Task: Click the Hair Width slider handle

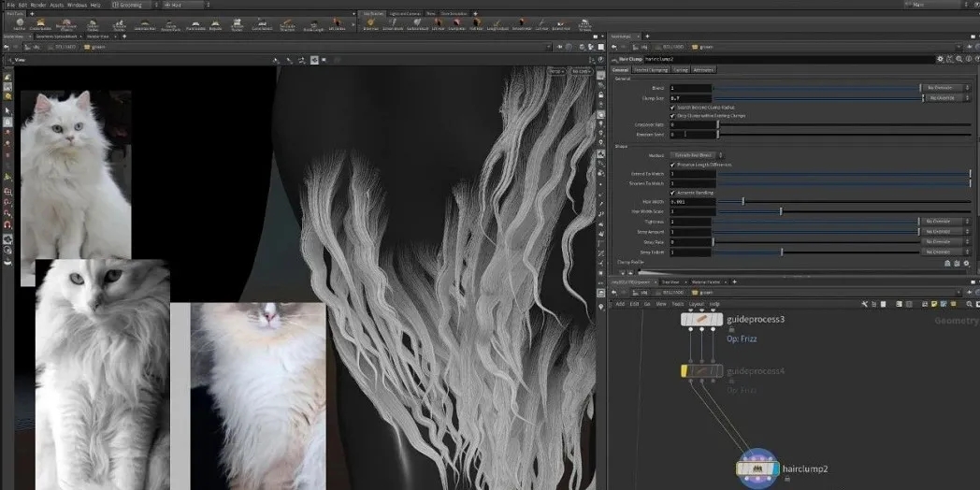Action: click(x=742, y=201)
